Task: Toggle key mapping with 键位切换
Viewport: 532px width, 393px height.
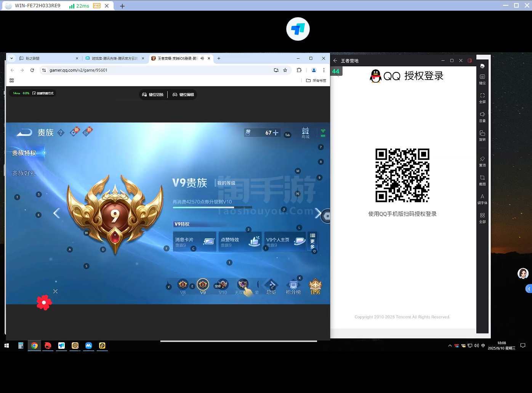Action: tap(153, 95)
